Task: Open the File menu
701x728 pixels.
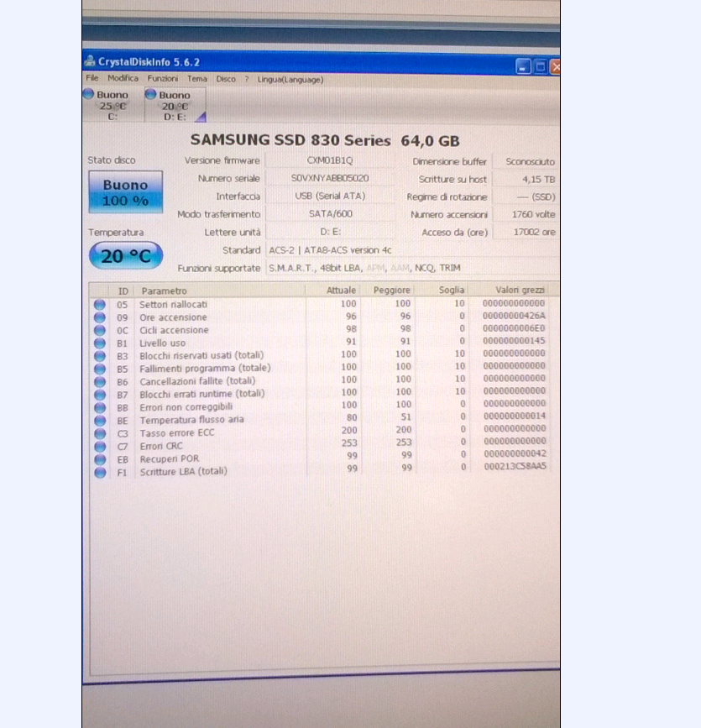Action: click(92, 78)
